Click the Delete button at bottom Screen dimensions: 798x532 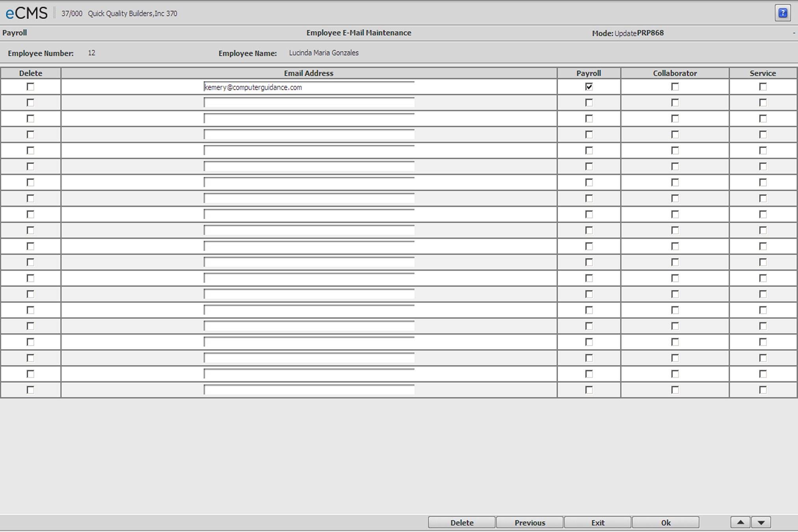(x=462, y=523)
